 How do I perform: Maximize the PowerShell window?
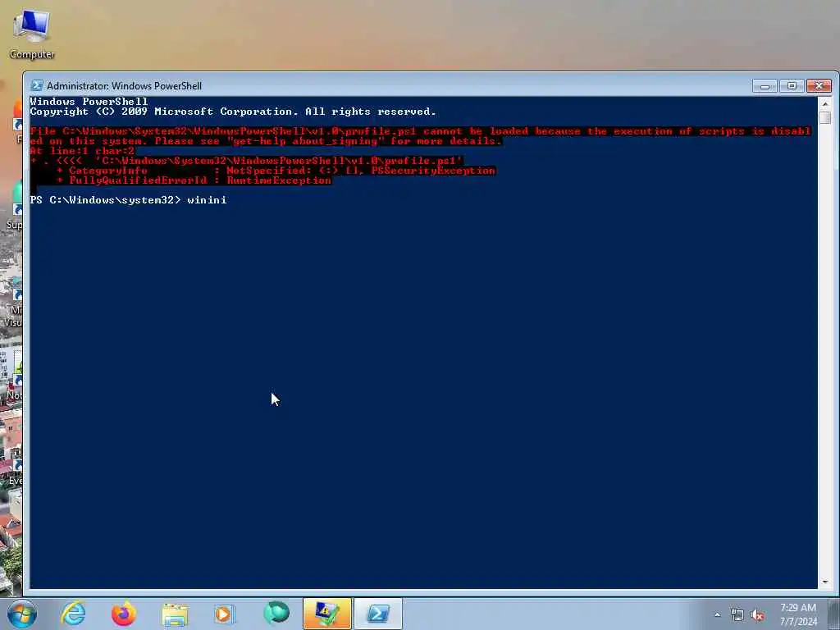tap(792, 85)
